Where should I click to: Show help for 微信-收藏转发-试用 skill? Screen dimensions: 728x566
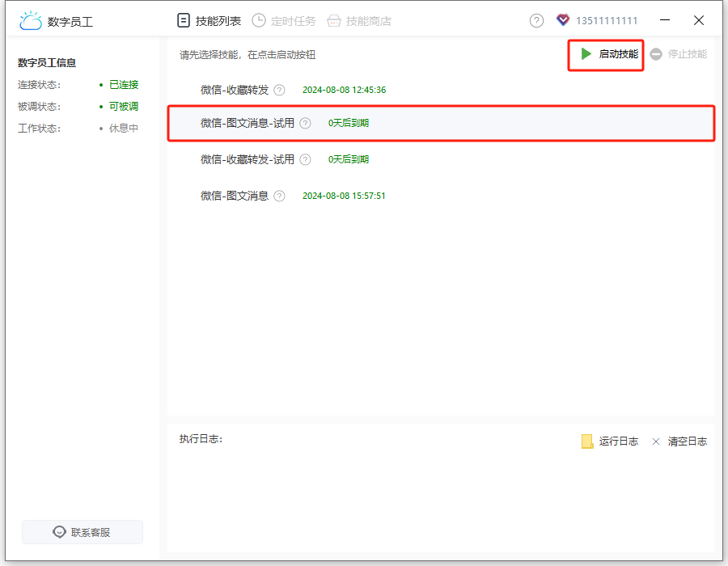(x=305, y=159)
